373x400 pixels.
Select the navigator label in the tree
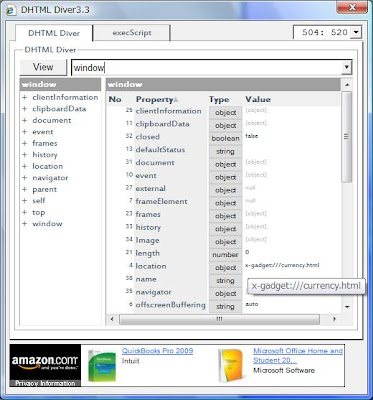pyautogui.click(x=50, y=178)
